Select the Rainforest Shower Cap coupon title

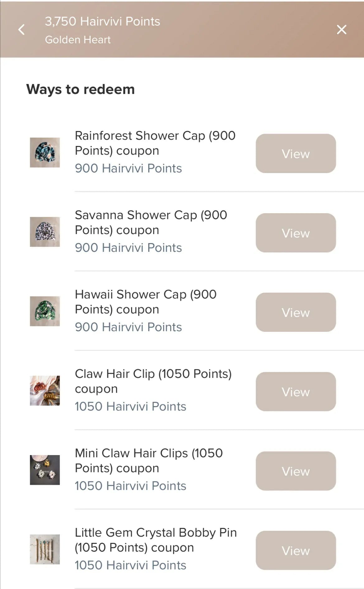coord(155,143)
